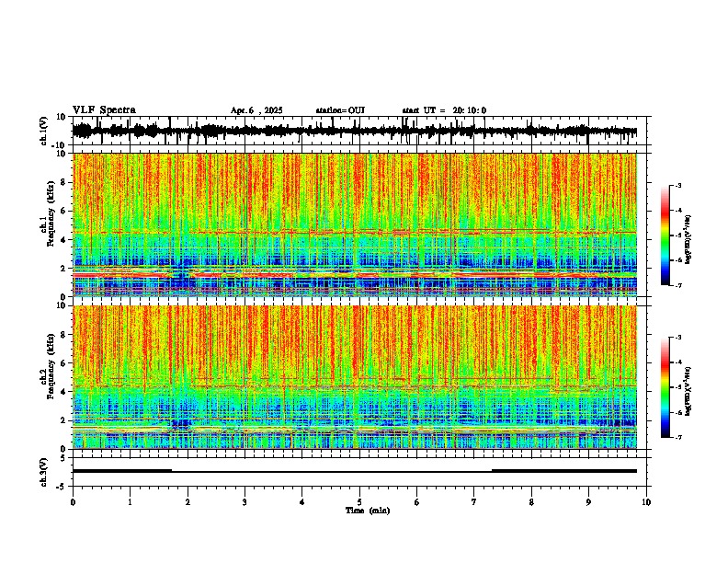Click the "8" kHz tick of ch.1 spectrogram
The image size is (728, 563).
(64, 182)
